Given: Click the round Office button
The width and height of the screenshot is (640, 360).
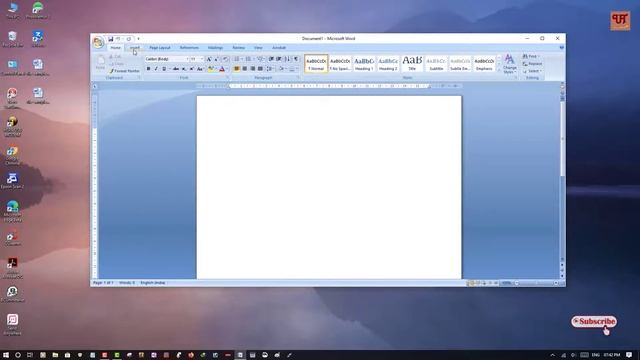Looking at the screenshot, I should (98, 42).
